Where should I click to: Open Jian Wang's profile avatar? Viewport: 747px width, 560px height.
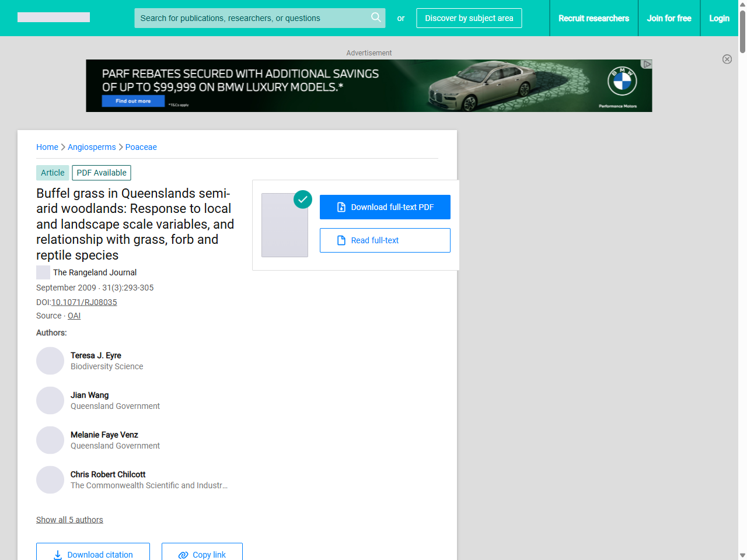[50, 401]
